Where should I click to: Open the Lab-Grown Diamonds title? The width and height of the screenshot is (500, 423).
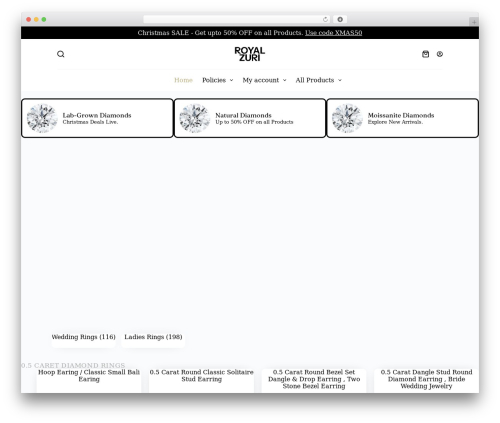pos(97,115)
